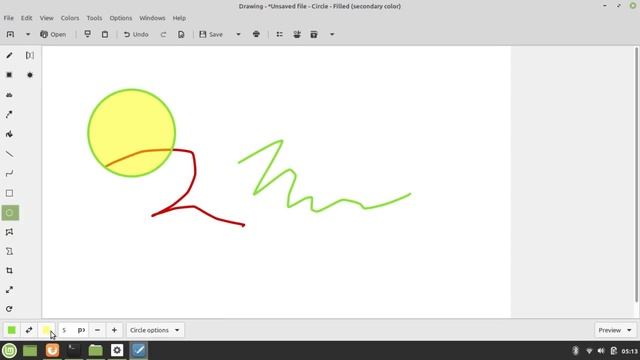
Task: Open the Windows menu
Action: [152, 18]
